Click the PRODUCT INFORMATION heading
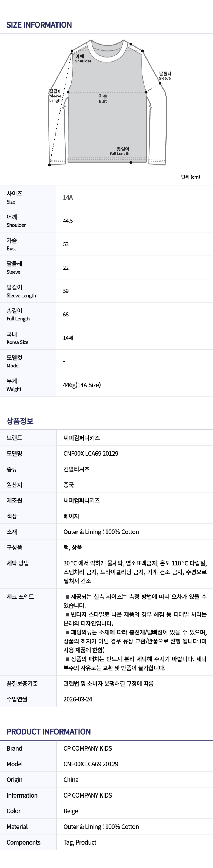The image size is (213, 868). 49,732
